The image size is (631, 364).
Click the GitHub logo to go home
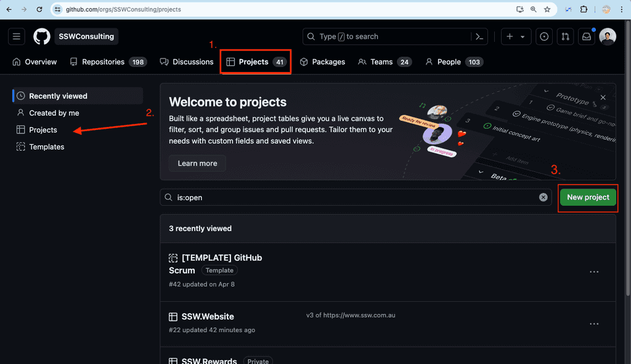tap(41, 36)
